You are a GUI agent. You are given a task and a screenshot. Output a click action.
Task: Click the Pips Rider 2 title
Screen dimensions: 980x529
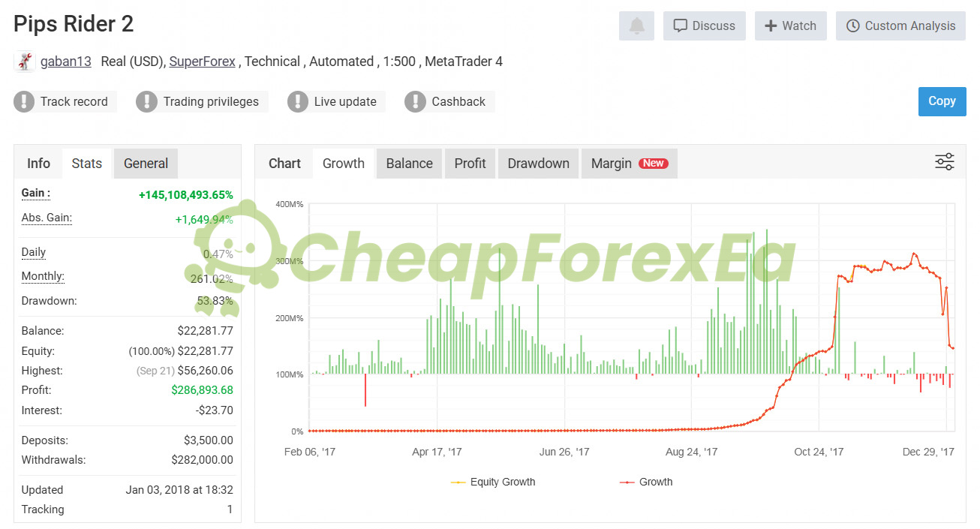(x=74, y=24)
